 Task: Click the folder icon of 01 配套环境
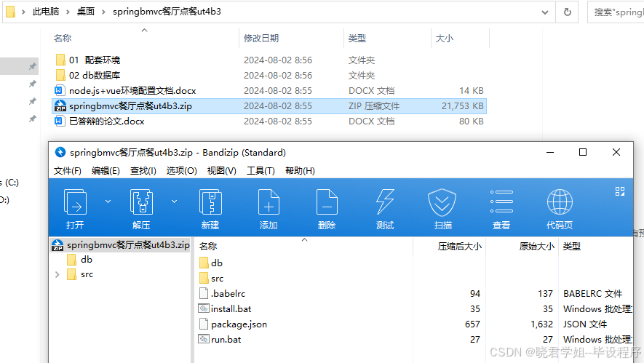pos(60,60)
